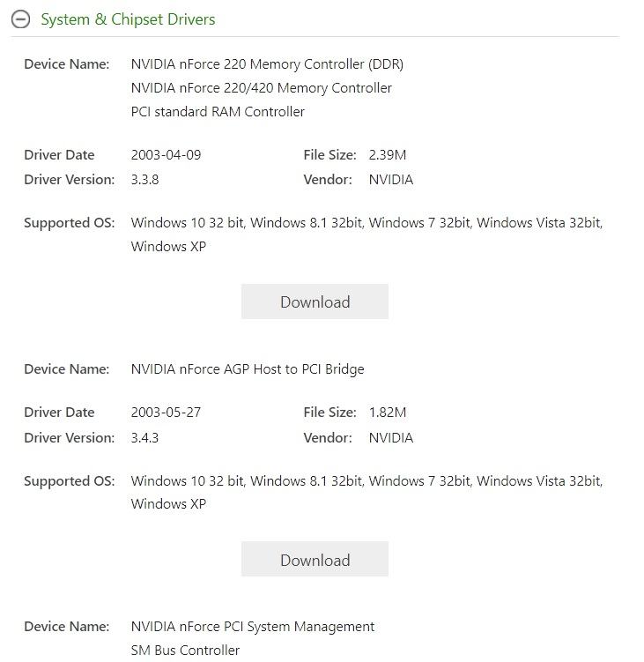Click the SM Bus Controller entry
644x662 pixels.
(185, 651)
